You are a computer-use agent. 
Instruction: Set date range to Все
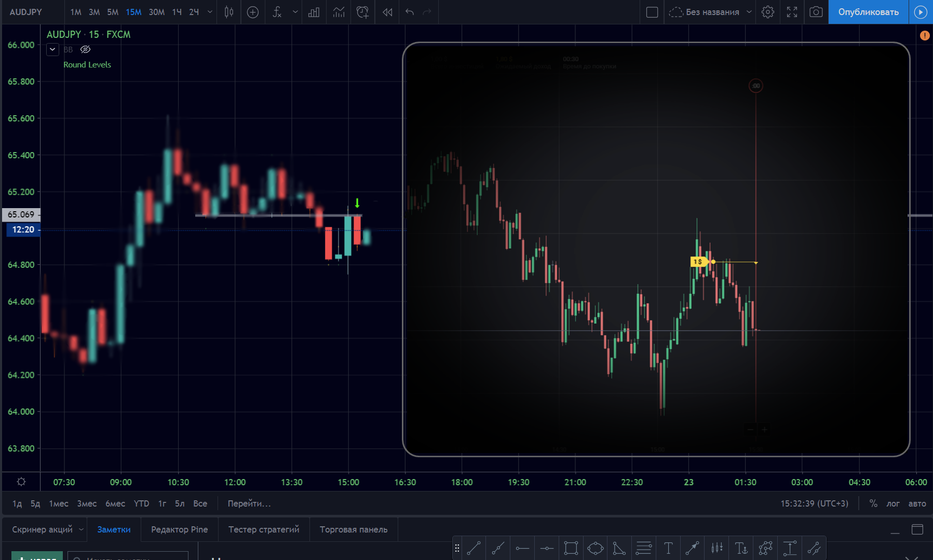pos(200,503)
